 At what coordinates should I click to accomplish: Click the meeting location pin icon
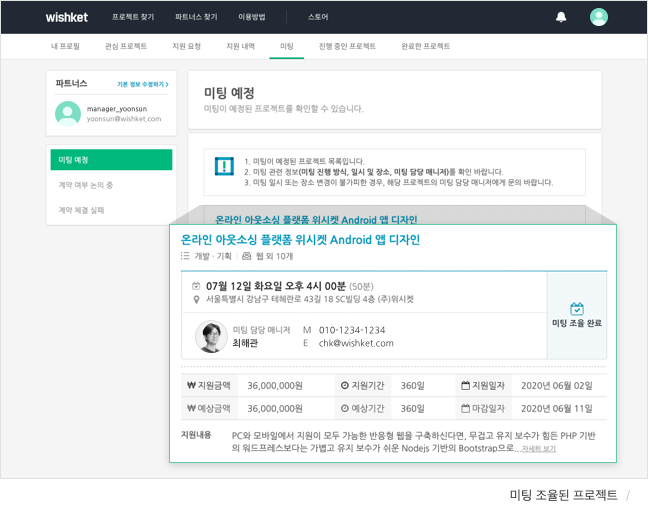[196, 299]
